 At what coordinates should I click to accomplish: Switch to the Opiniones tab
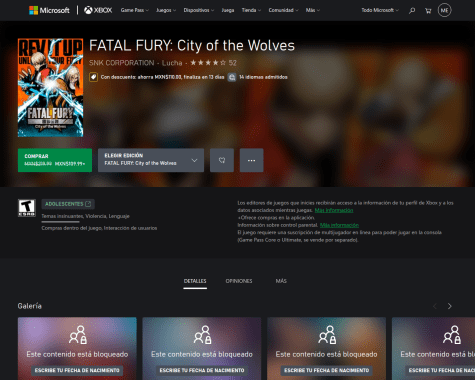[x=239, y=281]
